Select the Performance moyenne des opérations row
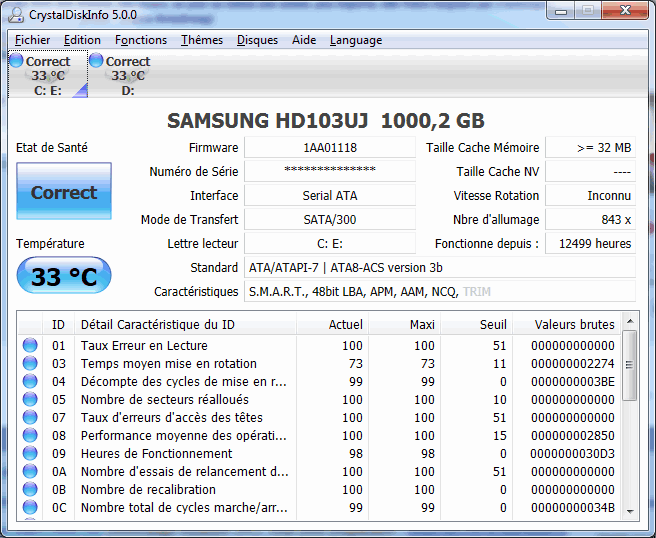Viewport: 656px width, 538px height. (185, 436)
